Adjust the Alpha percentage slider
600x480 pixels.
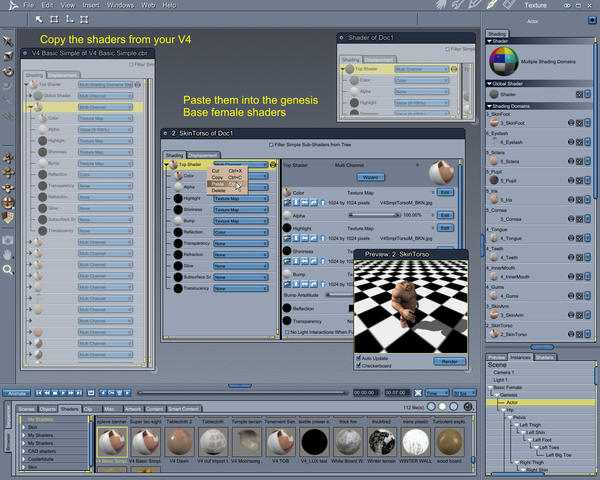pos(374,215)
